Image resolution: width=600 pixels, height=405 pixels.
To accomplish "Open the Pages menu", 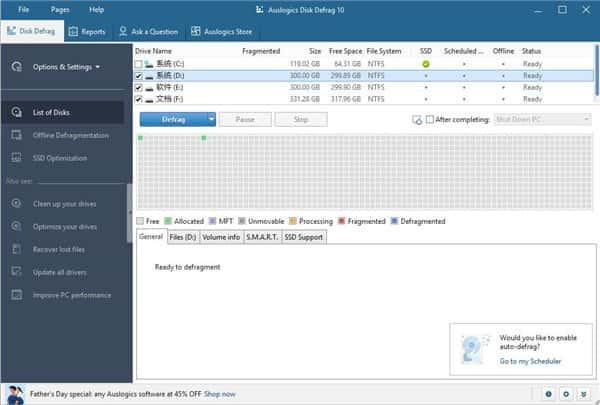I will (60, 9).
